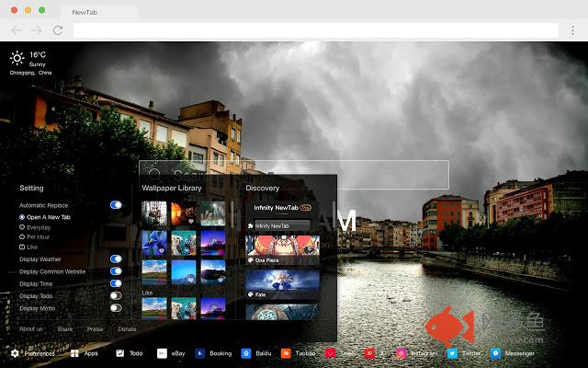Open the Twitter shortcut icon
The height and width of the screenshot is (368, 588).
pos(452,353)
